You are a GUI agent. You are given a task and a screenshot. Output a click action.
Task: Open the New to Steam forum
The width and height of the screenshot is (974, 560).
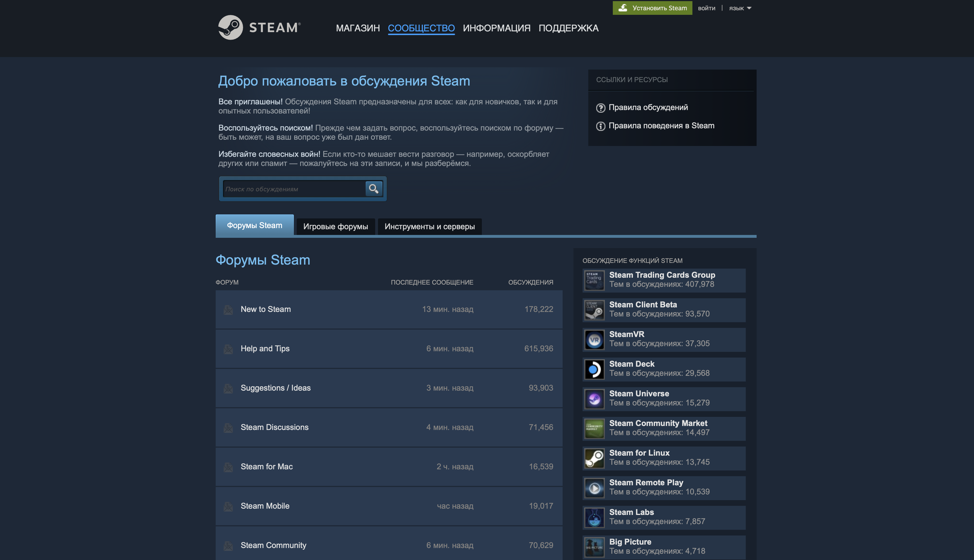(x=389, y=309)
